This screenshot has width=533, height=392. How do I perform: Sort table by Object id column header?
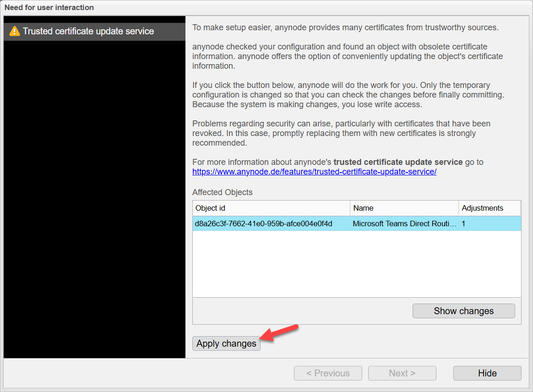point(271,208)
